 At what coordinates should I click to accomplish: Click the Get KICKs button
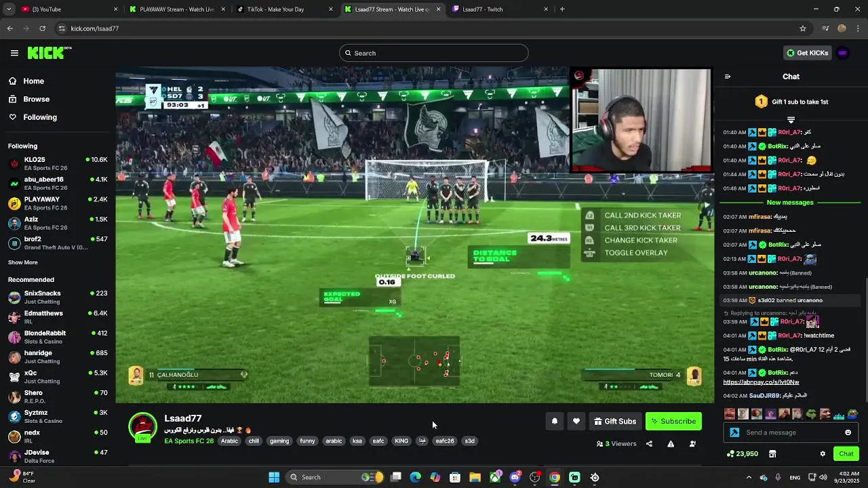[x=807, y=53]
